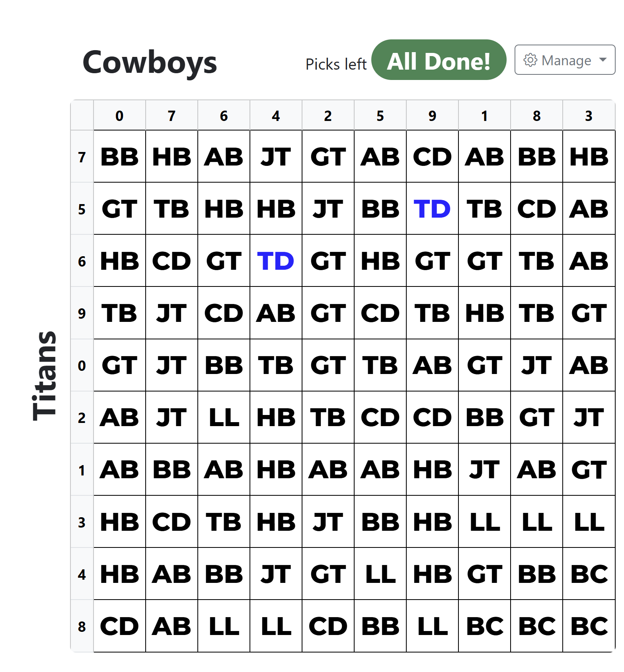Expand the Manage dropdown caret
This screenshot has width=624, height=672.
coord(603,60)
